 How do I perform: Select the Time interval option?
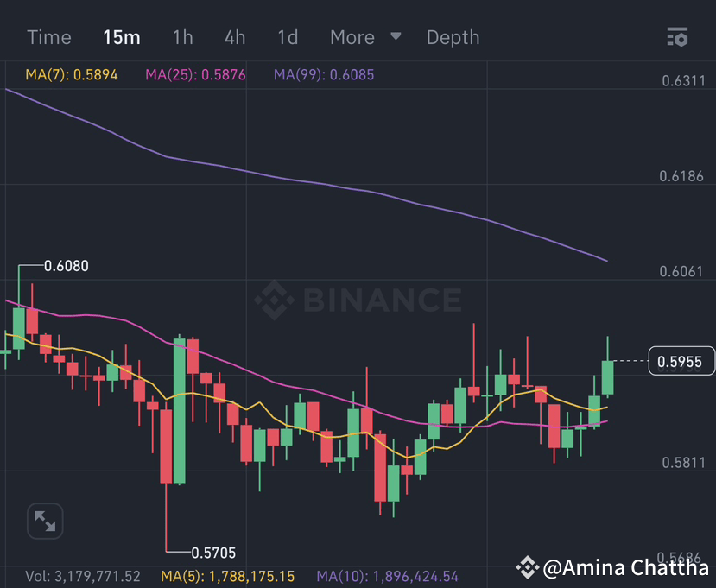(x=48, y=37)
